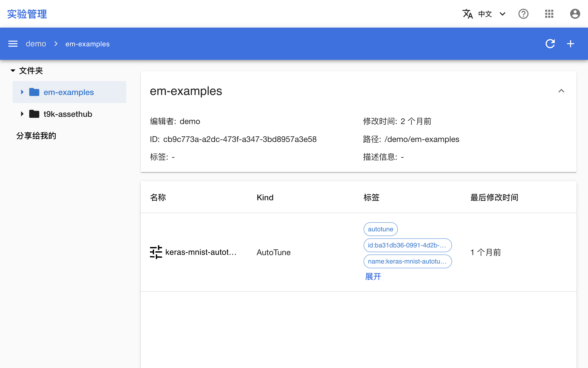The width and height of the screenshot is (588, 368).
Task: Go to demo in breadcrumb
Action: coord(36,44)
